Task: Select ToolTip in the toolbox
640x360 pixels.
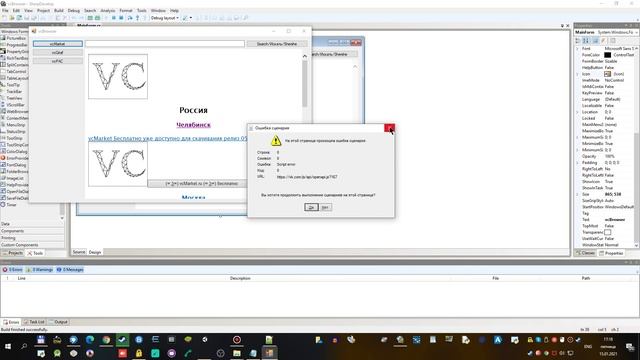Action: (x=14, y=85)
